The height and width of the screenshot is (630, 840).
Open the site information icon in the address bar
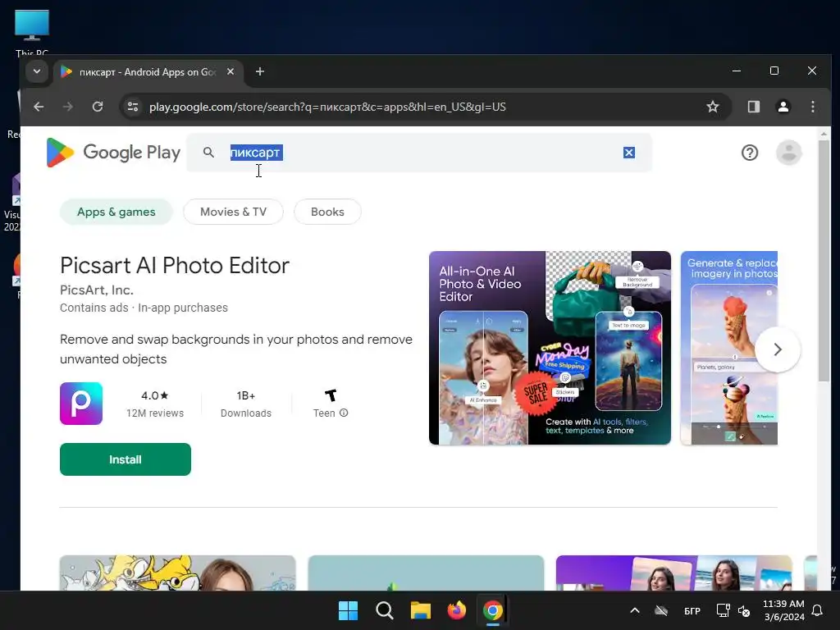[x=133, y=107]
